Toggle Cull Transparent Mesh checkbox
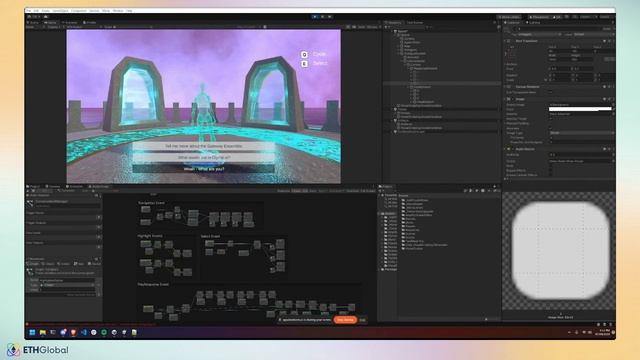This screenshot has width=640, height=360. click(x=551, y=92)
